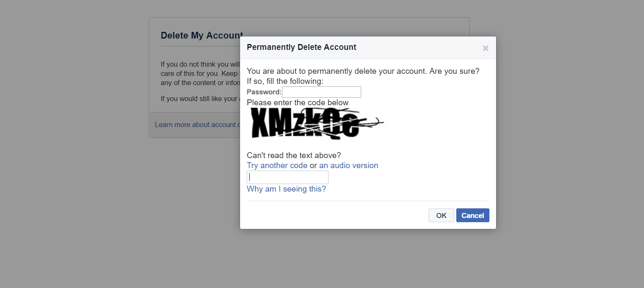Click the Please enter the code below text
644x288 pixels.
tap(297, 103)
